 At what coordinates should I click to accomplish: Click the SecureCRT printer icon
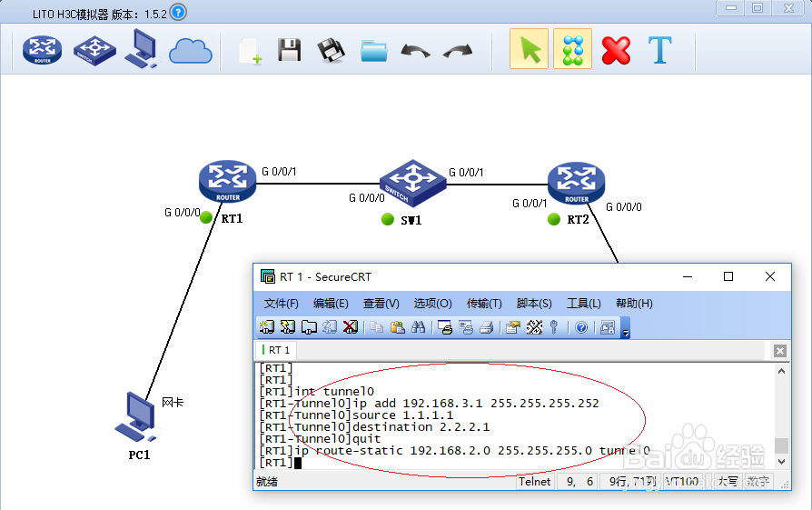pyautogui.click(x=486, y=327)
